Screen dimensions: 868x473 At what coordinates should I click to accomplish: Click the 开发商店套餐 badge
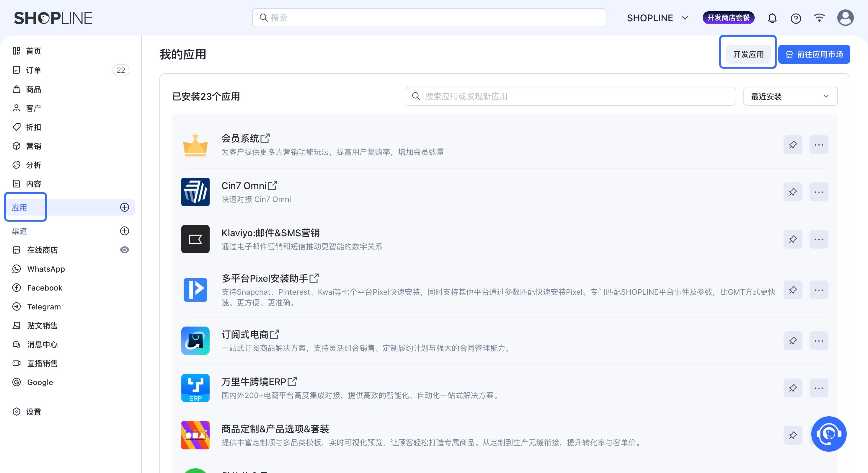pos(728,17)
